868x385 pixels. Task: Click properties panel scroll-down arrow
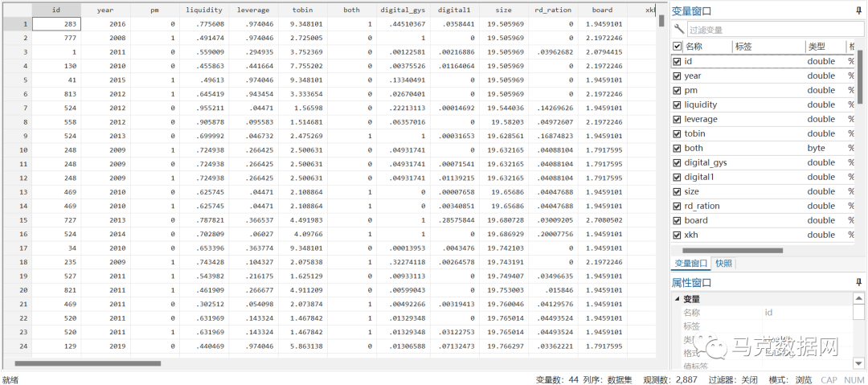tap(858, 363)
